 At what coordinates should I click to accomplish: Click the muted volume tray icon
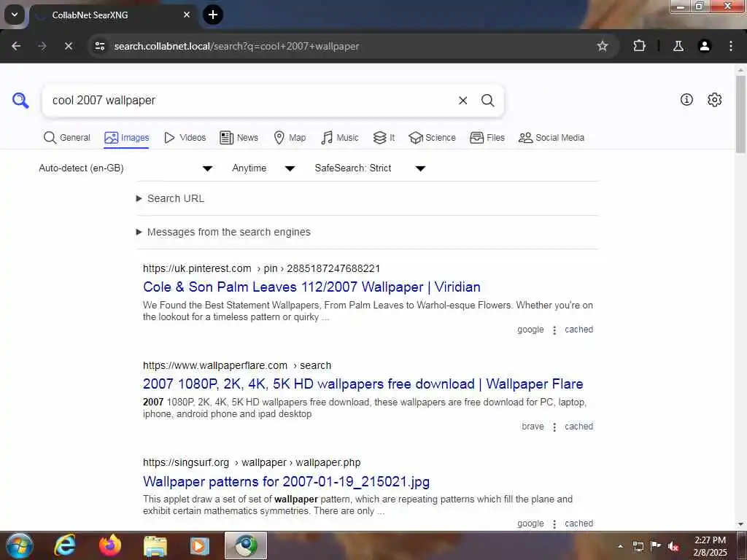click(673, 546)
